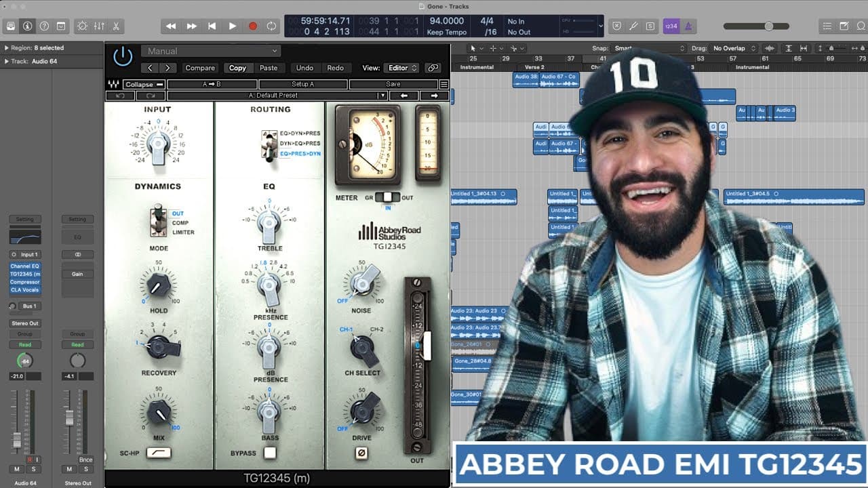
Task: Open the Snap mode dropdown
Action: (x=650, y=48)
